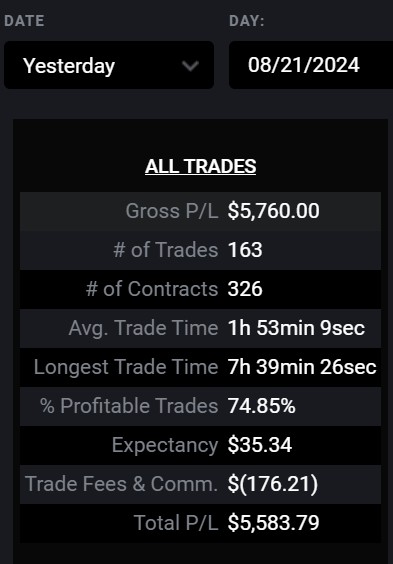Select the Total P/L value $5,583.79
This screenshot has width=393, height=564.
click(x=273, y=523)
